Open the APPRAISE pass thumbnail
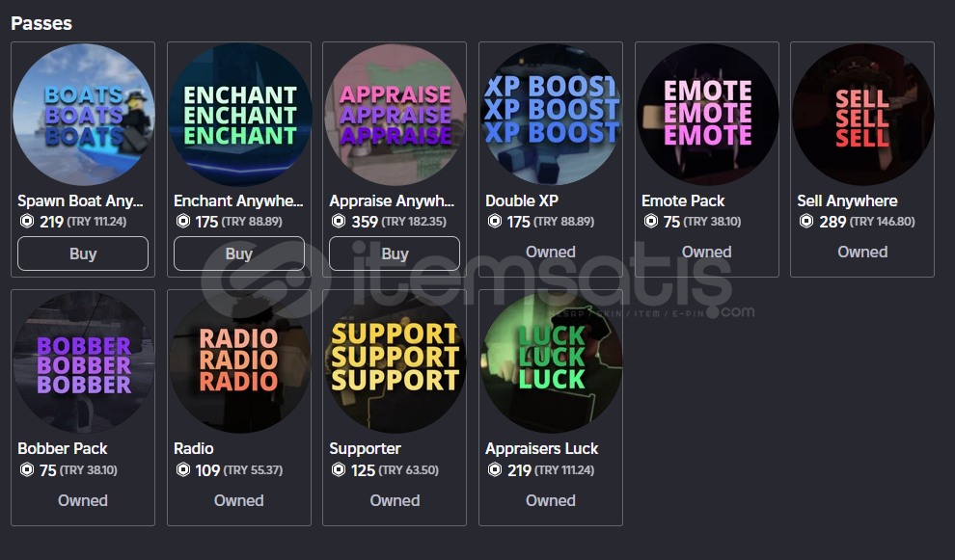This screenshot has height=560, width=955. (395, 115)
